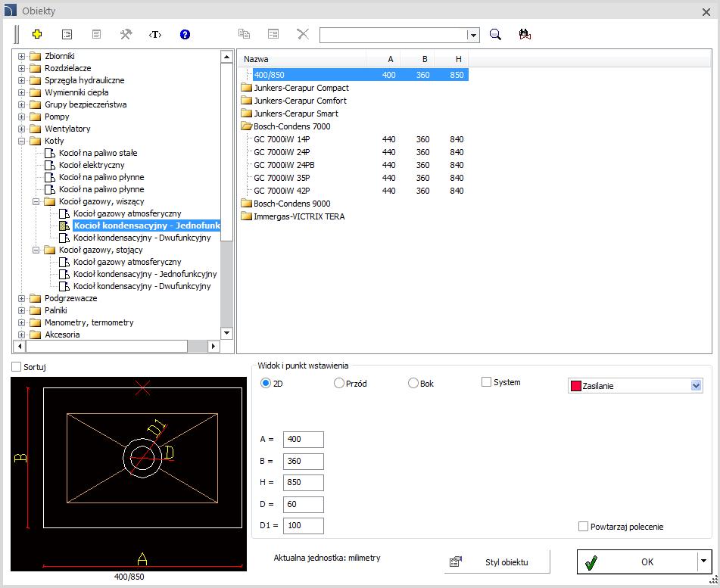Select the Przód view radio button
Image resolution: width=720 pixels, height=588 pixels.
point(339,383)
